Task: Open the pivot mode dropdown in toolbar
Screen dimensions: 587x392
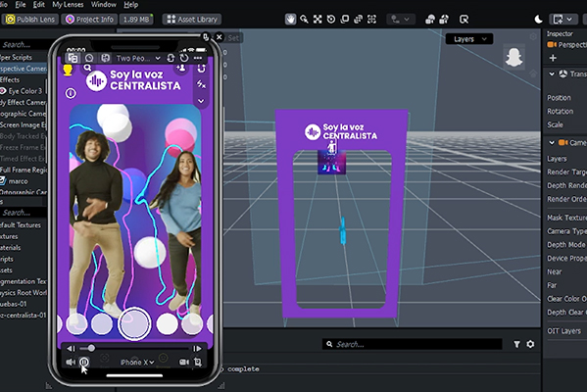Action: (400, 19)
